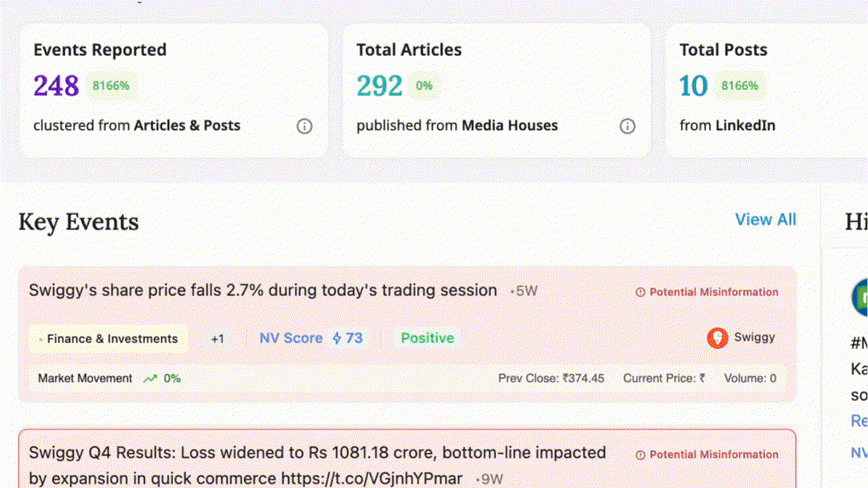868x488 pixels.
Task: Click the Finance & Investments tag
Action: coord(109,338)
